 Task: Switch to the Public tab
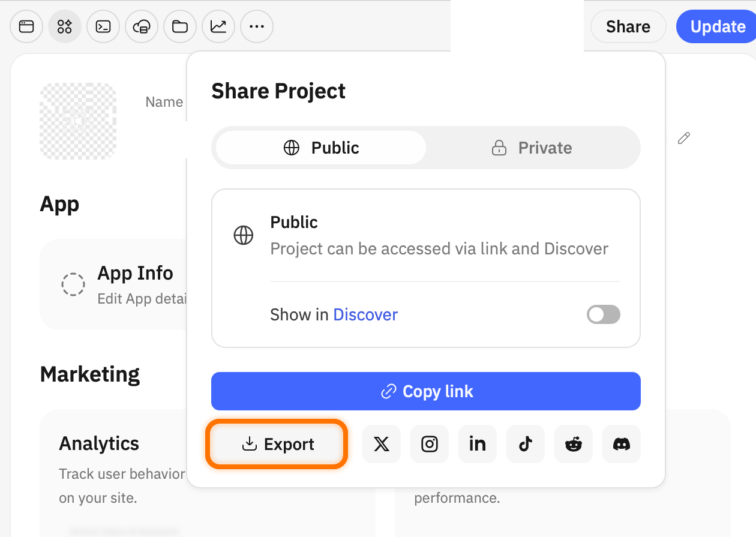[x=321, y=148]
